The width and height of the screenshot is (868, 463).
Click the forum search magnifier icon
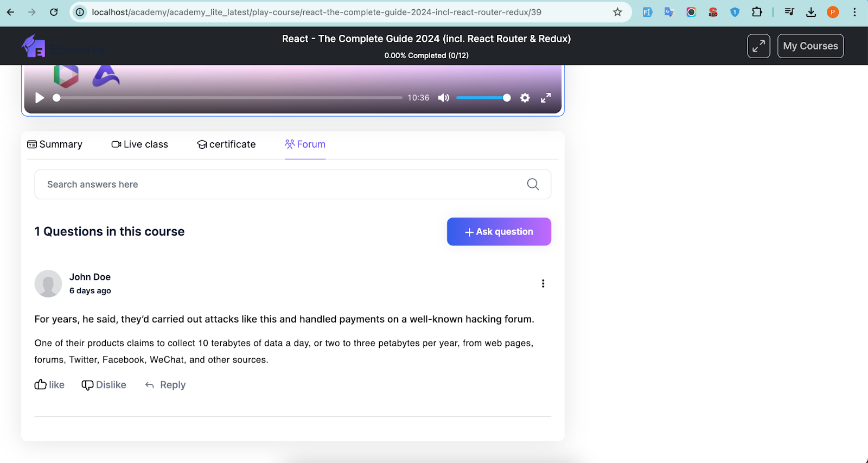point(533,185)
